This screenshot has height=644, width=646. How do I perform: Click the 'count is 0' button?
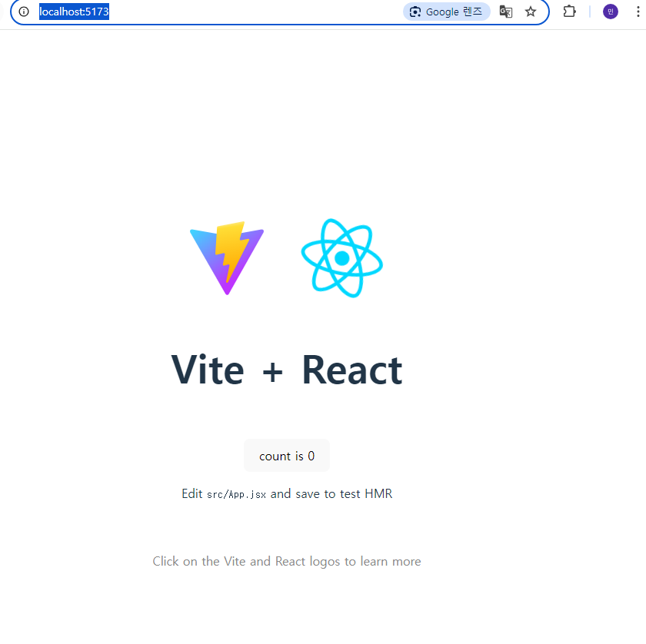point(287,456)
